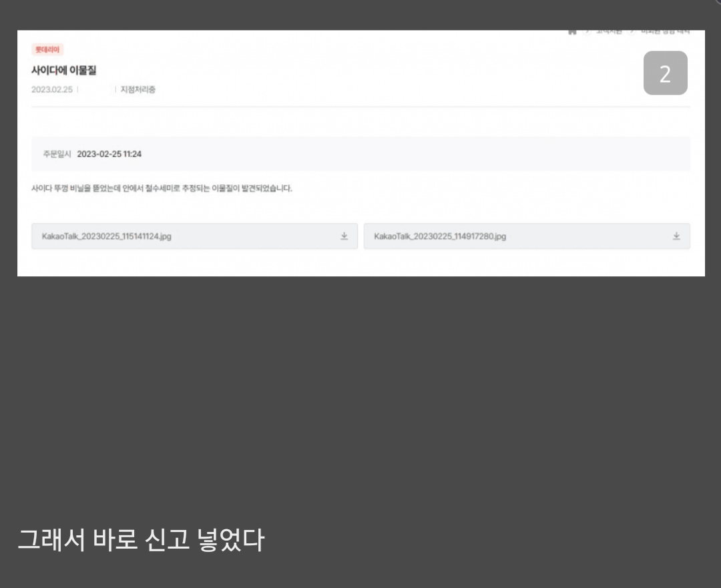Click the first breadcrumb chevron after home

point(587,32)
